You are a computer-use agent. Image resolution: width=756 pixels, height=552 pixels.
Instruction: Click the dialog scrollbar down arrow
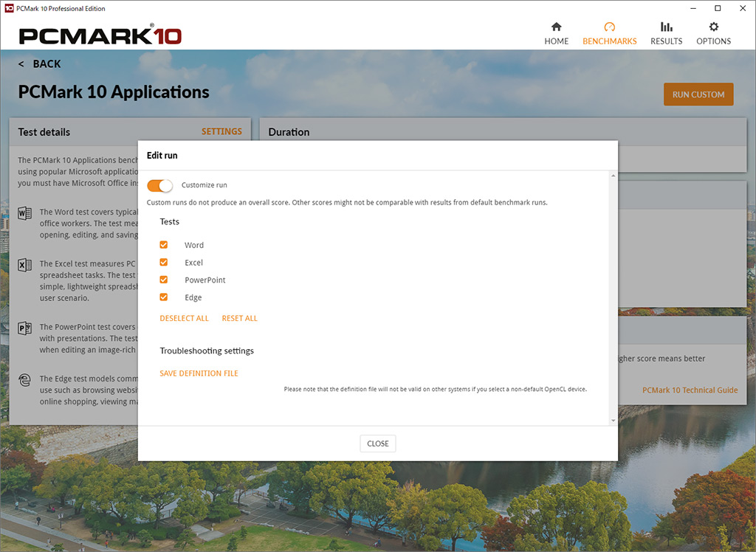[614, 421]
